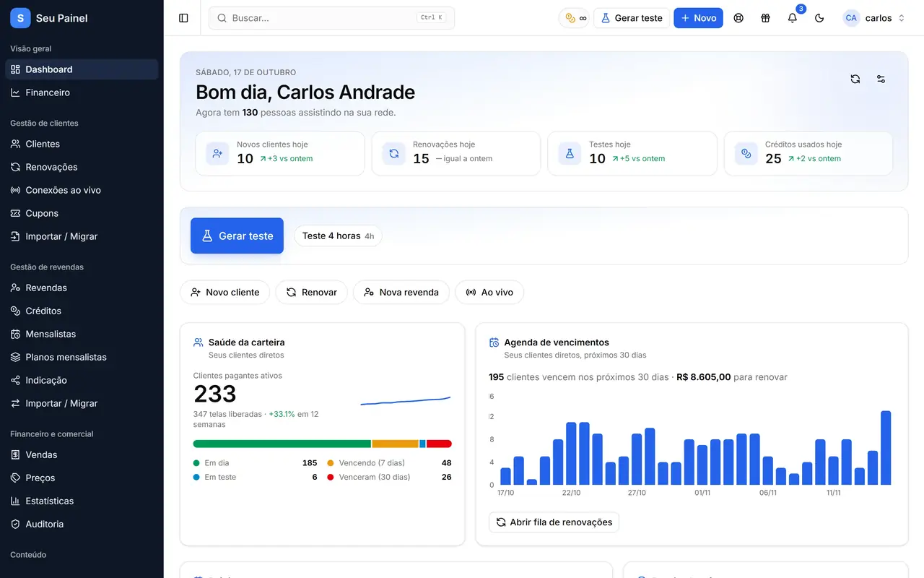The width and height of the screenshot is (924, 578).
Task: Open Abrir fila de renovações
Action: tap(554, 522)
